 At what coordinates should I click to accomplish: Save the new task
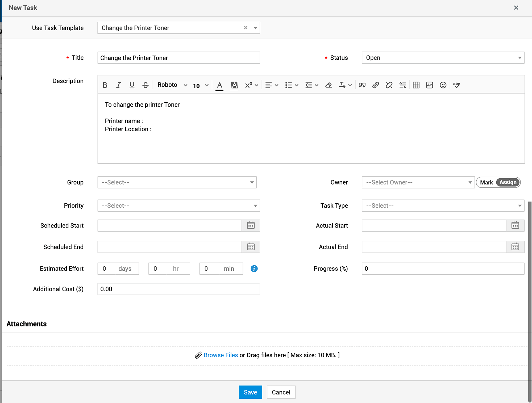pos(250,392)
